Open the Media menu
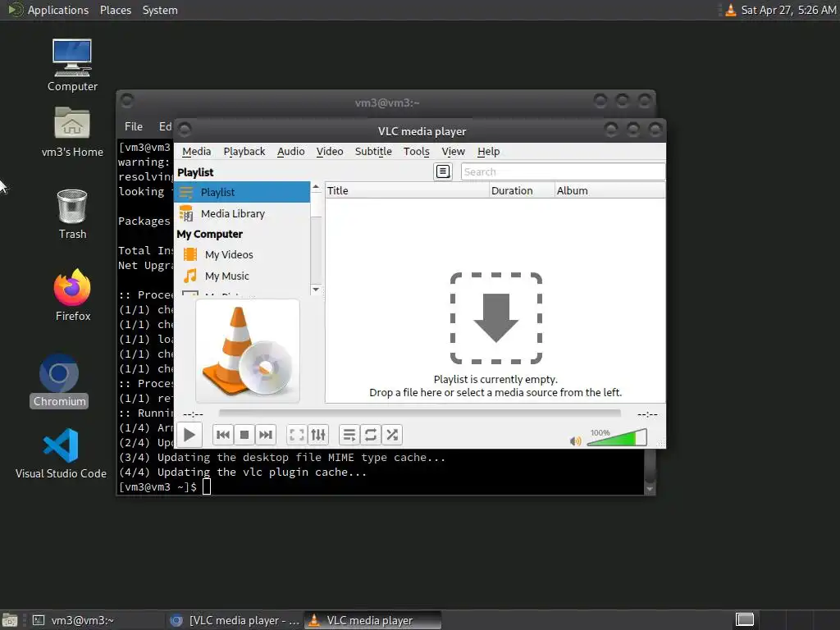Screen dimensions: 840x630 pyautogui.click(x=197, y=152)
